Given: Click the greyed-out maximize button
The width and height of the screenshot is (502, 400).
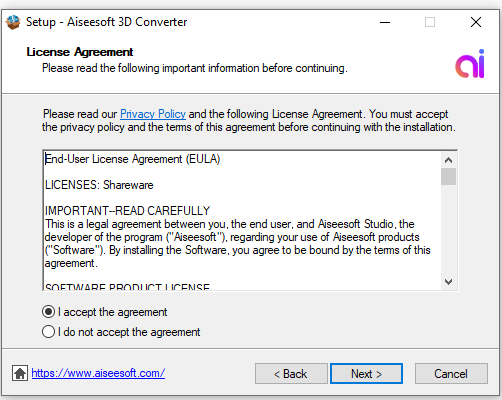Looking at the screenshot, I should click(x=430, y=22).
